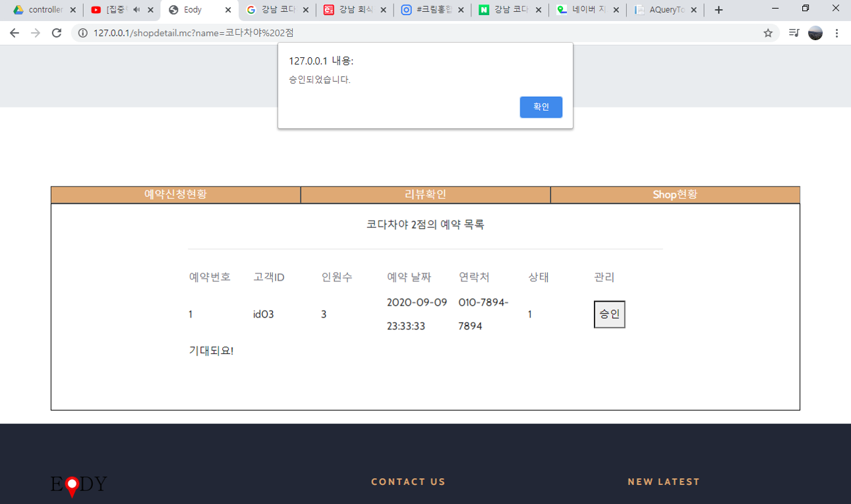Switch to the controller Google Drive tab
The height and width of the screenshot is (504, 851).
[x=40, y=10]
